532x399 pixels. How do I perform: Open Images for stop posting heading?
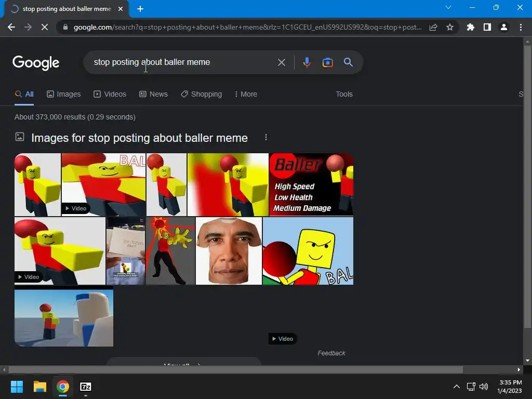(x=139, y=138)
